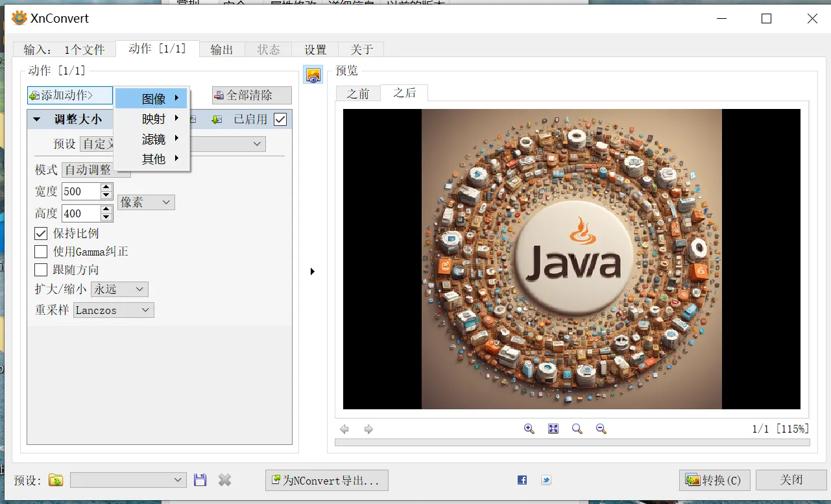Click the 宽度 width field showing 500
The height and width of the screenshot is (504, 831).
click(x=80, y=191)
